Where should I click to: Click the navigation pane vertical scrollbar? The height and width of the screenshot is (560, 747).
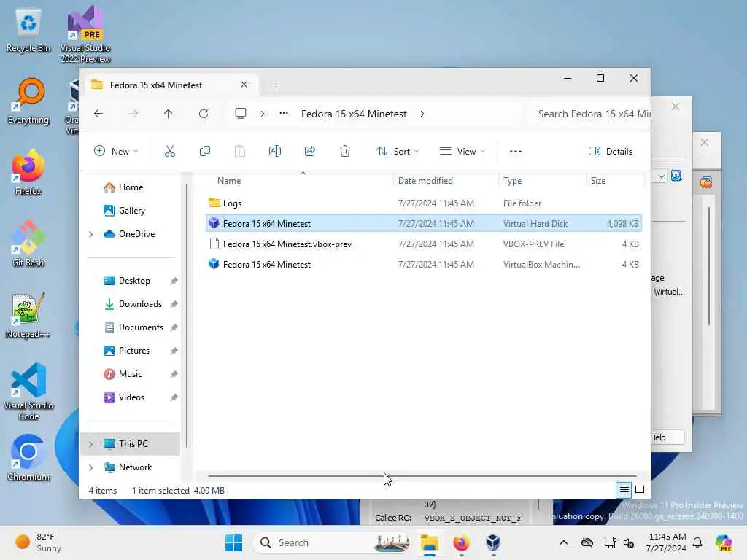click(186, 315)
